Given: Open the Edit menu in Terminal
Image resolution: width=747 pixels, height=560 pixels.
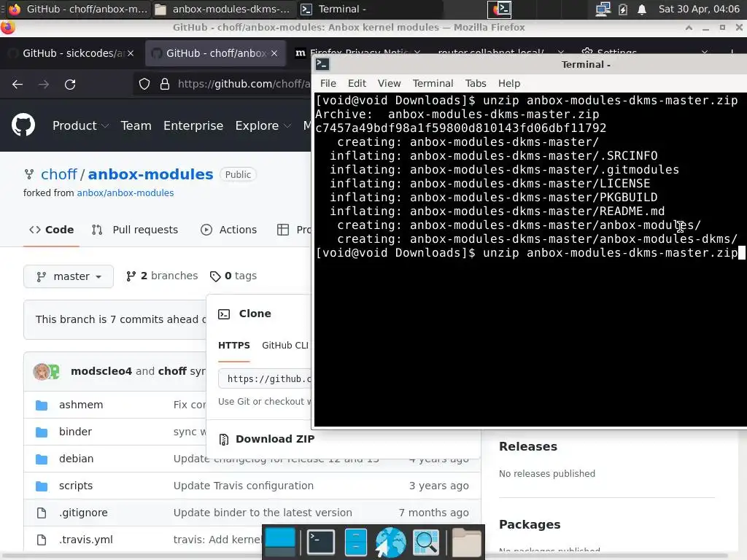Looking at the screenshot, I should tap(357, 83).
